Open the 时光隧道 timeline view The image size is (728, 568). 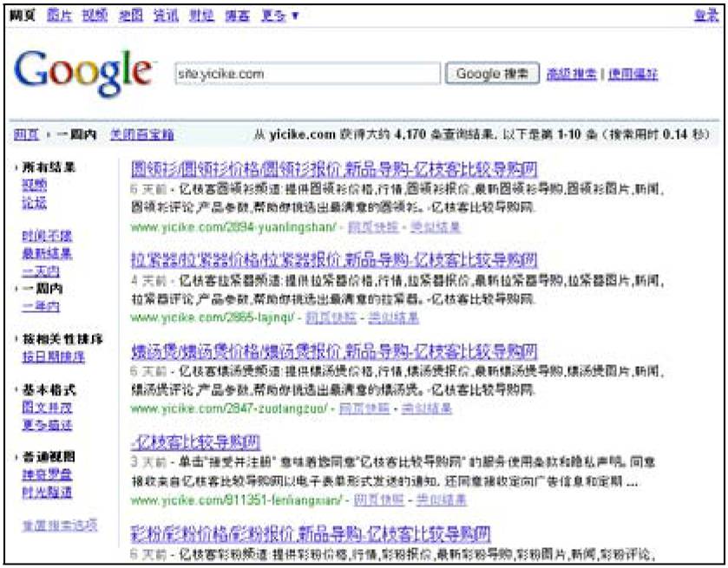47,492
